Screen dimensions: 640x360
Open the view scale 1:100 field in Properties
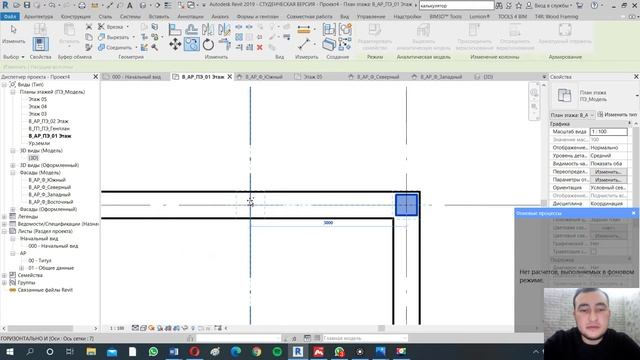click(x=608, y=132)
